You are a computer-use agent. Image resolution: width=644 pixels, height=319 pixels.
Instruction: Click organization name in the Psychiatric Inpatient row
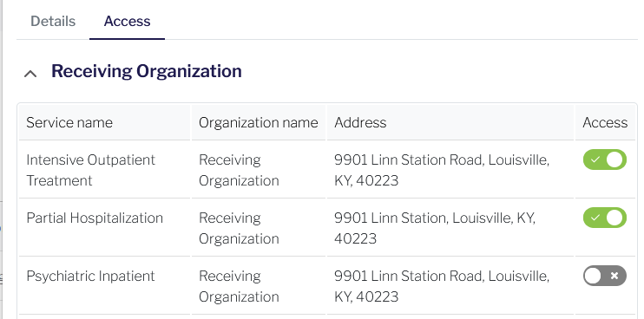pos(239,286)
